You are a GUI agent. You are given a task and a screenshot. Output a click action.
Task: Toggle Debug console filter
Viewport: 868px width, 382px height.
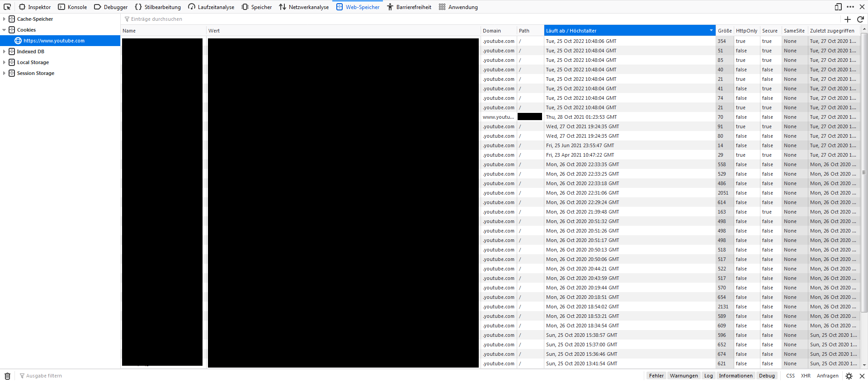pyautogui.click(x=767, y=376)
